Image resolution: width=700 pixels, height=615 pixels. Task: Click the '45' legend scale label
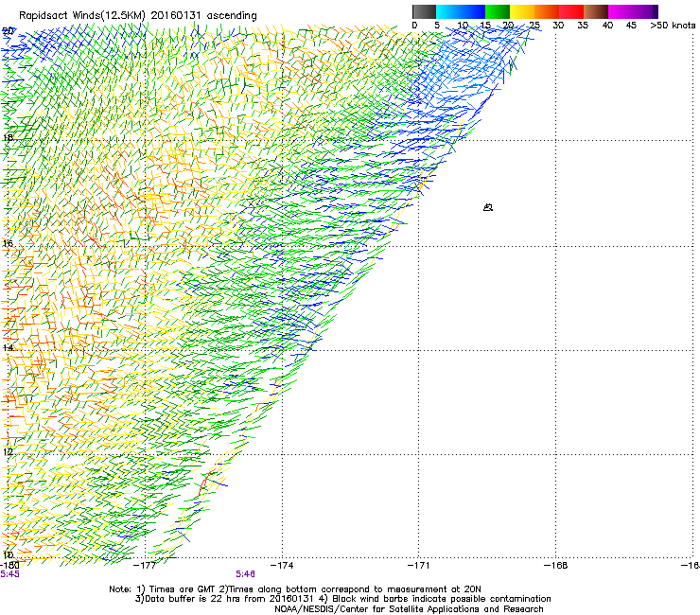pyautogui.click(x=631, y=26)
